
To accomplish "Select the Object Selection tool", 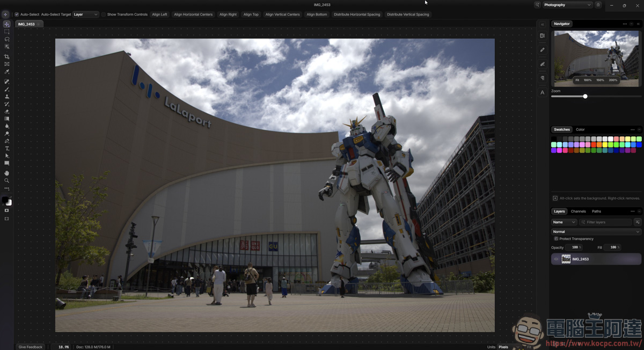I will (x=7, y=47).
